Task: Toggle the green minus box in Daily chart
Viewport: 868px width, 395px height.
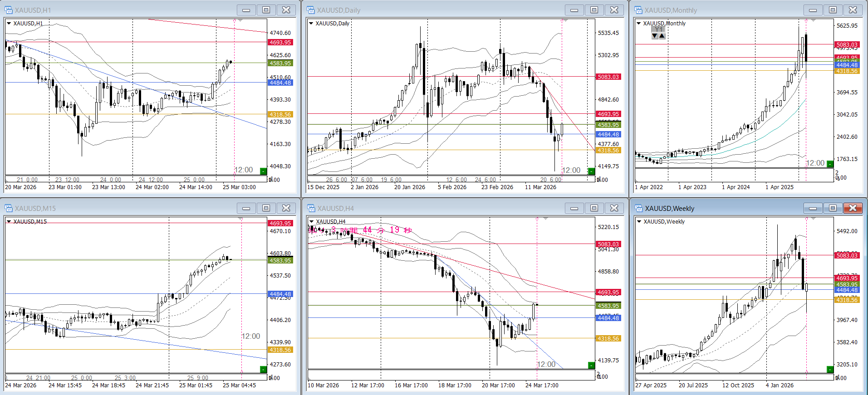Action: tap(591, 171)
